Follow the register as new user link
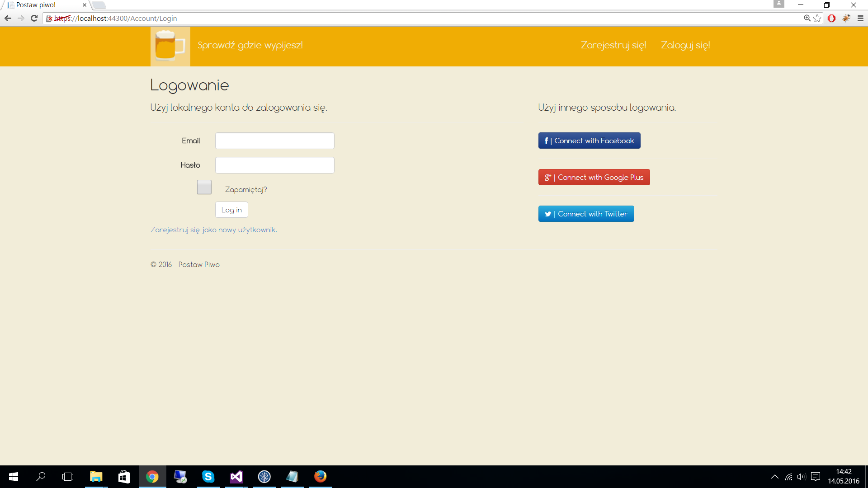Screen dimensions: 868x488 [213, 230]
